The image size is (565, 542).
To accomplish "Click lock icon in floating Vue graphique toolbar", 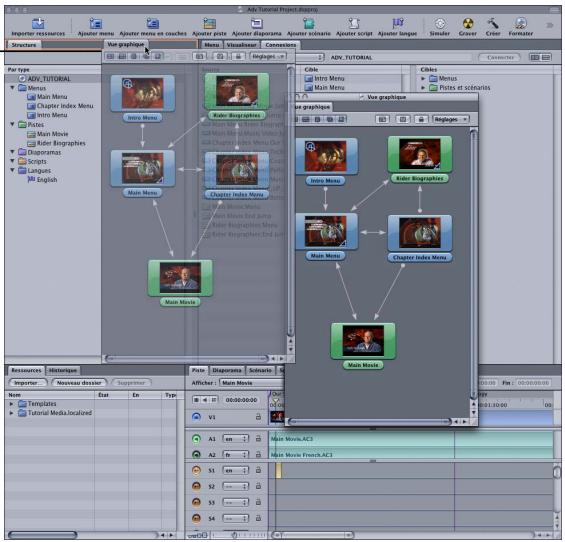I will pos(421,119).
